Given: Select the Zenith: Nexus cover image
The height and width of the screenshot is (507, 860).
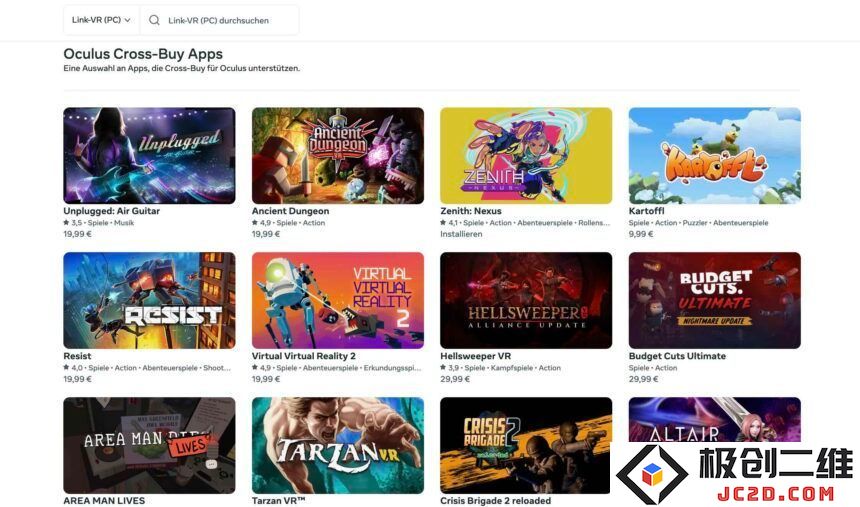Looking at the screenshot, I should (x=526, y=156).
